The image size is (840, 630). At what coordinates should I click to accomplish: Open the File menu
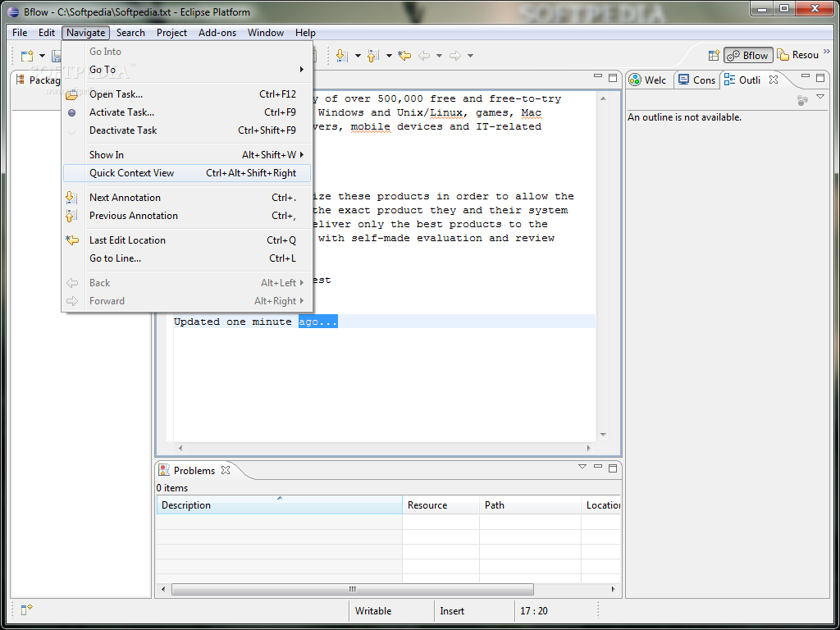click(20, 33)
